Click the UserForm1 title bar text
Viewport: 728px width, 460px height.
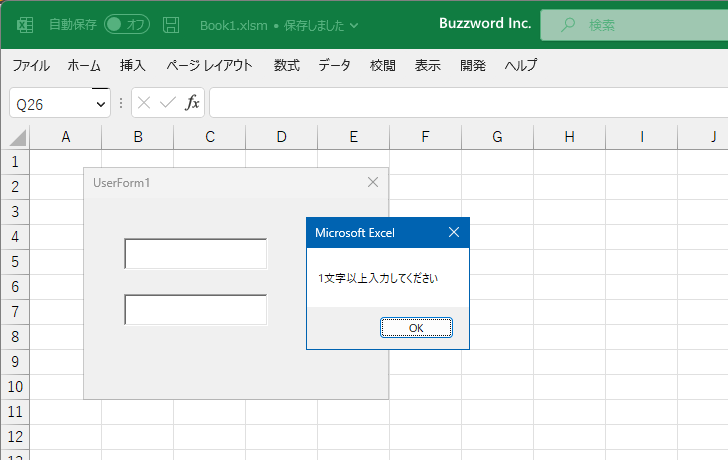pos(121,183)
